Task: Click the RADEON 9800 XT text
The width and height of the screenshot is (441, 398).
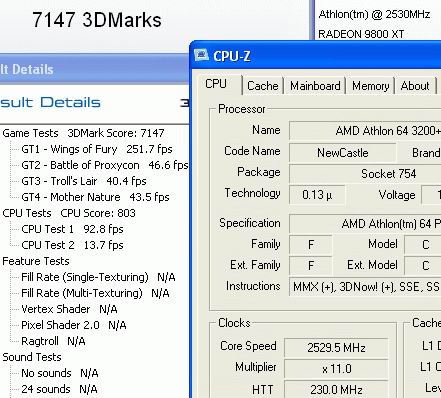Action: 361,34
